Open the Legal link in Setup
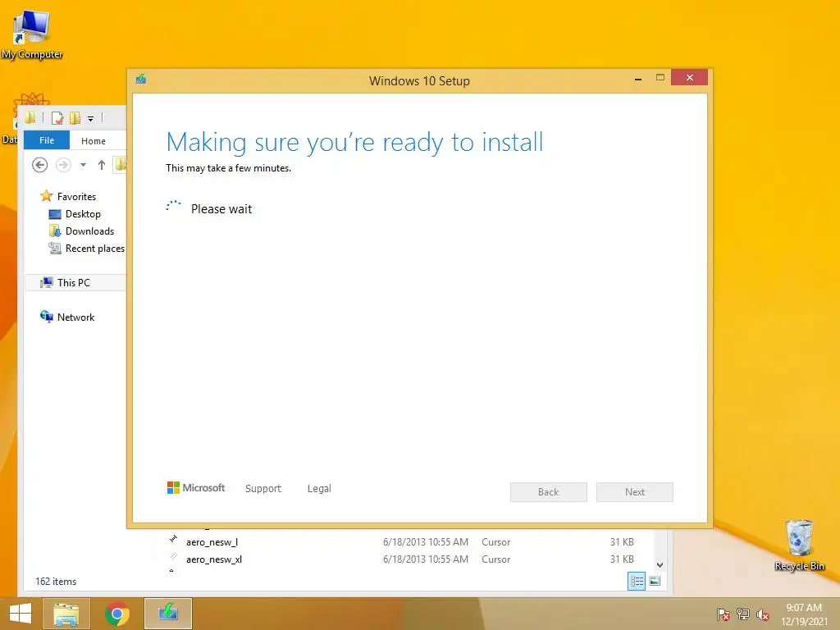 point(319,489)
